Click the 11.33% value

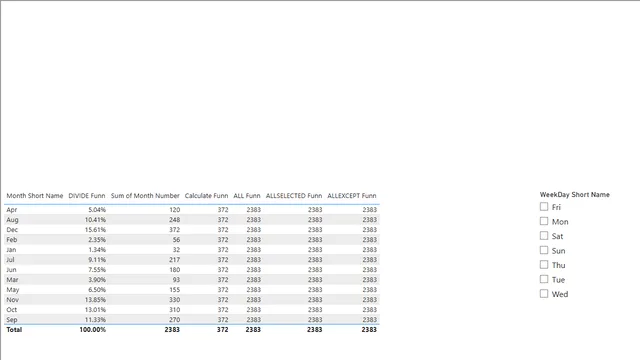point(95,320)
